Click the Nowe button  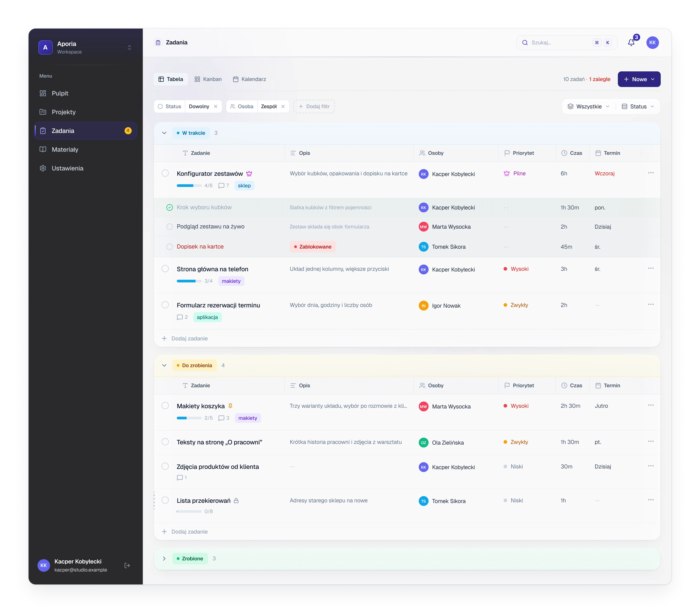pos(639,79)
